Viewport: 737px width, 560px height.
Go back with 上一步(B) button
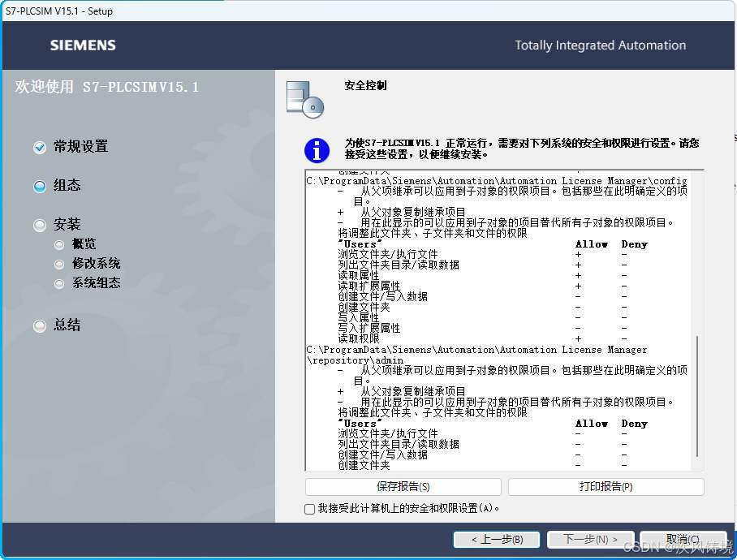tap(497, 540)
